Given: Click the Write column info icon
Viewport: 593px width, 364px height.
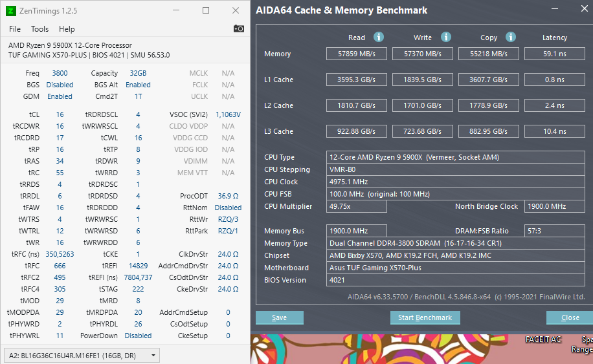Looking at the screenshot, I should coord(446,37).
